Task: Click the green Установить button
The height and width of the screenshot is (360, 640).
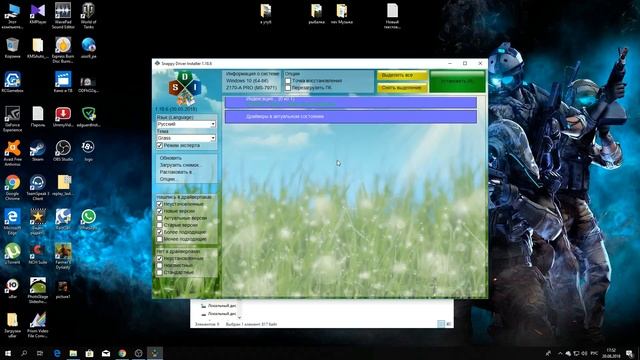Action: 458,81
